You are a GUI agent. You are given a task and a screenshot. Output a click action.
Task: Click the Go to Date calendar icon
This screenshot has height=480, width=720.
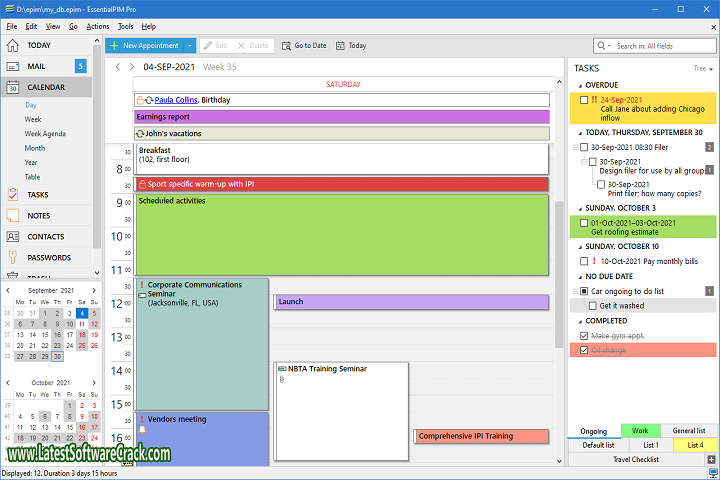[286, 46]
